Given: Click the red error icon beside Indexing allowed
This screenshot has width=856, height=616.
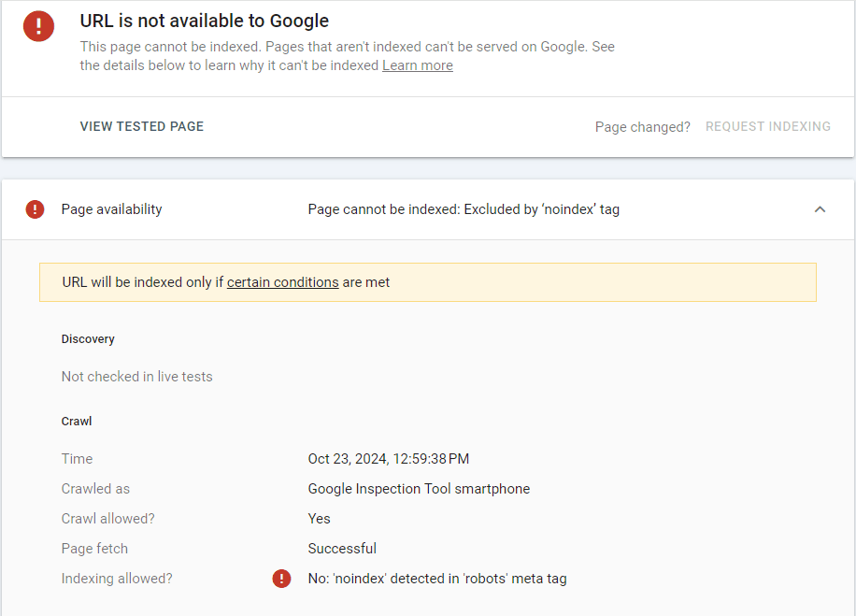Looking at the screenshot, I should click(x=281, y=579).
